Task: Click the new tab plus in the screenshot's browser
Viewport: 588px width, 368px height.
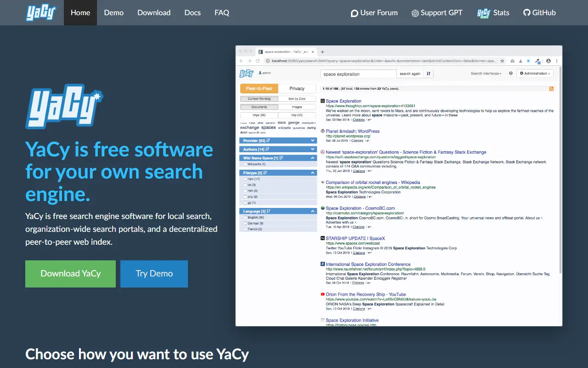Action: [322, 52]
